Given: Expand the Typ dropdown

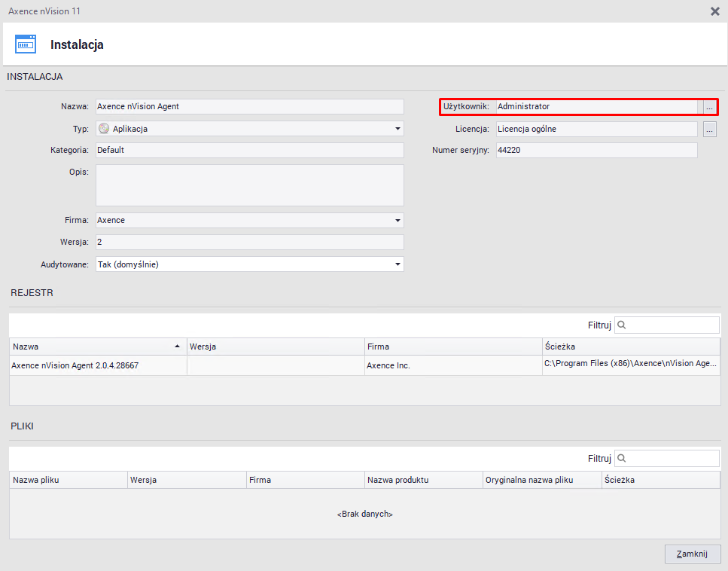Looking at the screenshot, I should (398, 129).
